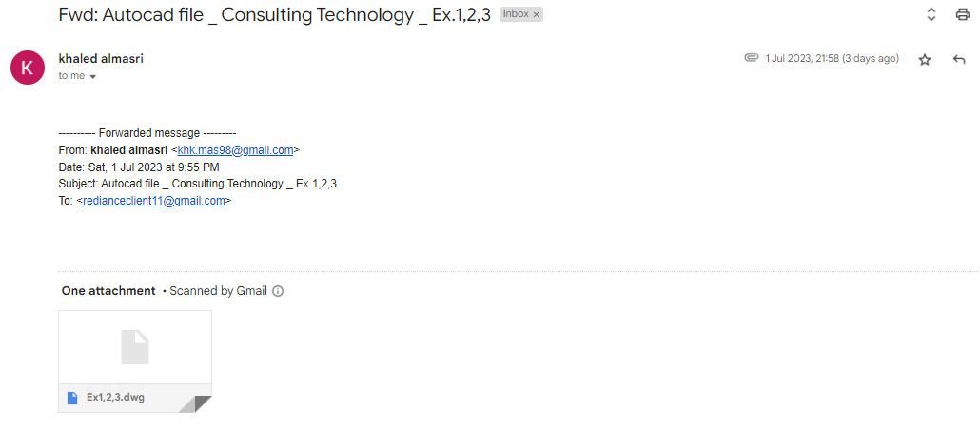Open the Ex1,2,3.dwg file name label

(x=116, y=398)
